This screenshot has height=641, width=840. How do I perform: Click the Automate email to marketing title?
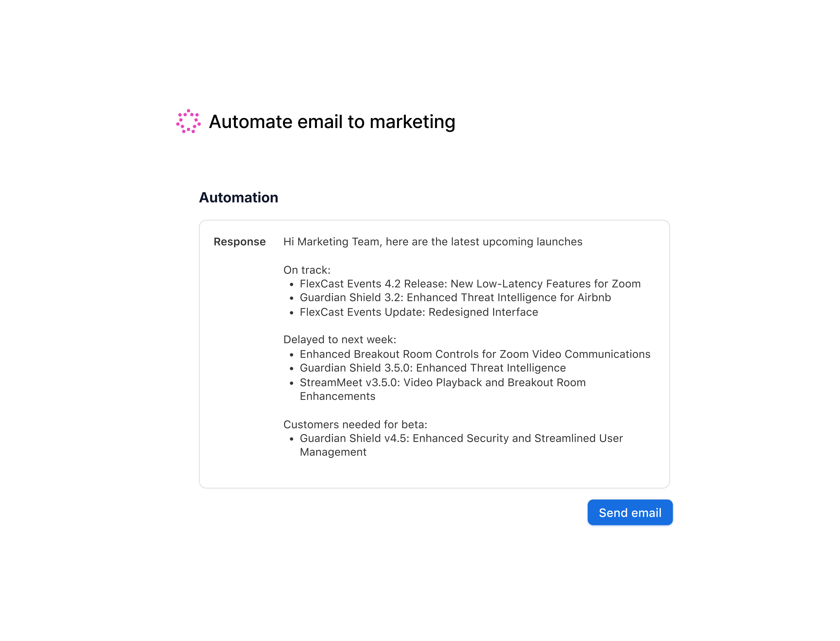(x=332, y=122)
